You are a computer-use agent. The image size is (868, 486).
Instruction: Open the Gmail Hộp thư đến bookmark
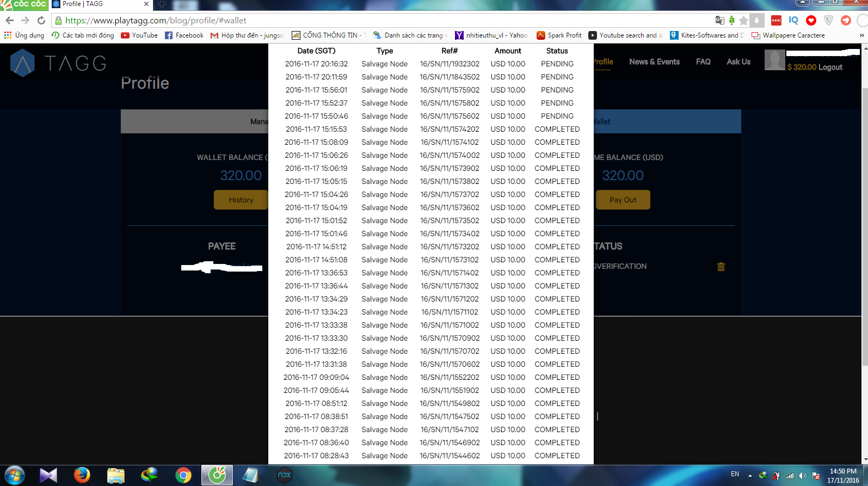point(247,35)
